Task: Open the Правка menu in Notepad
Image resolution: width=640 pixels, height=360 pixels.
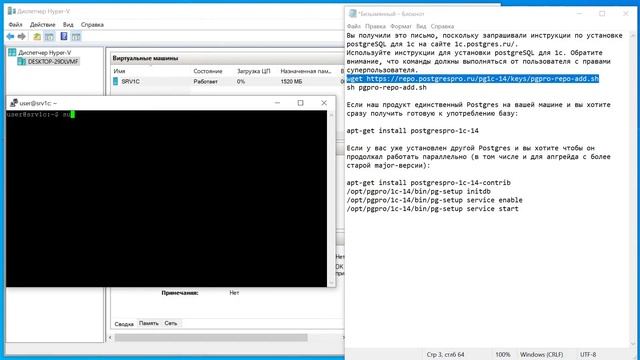Action: coord(376,26)
